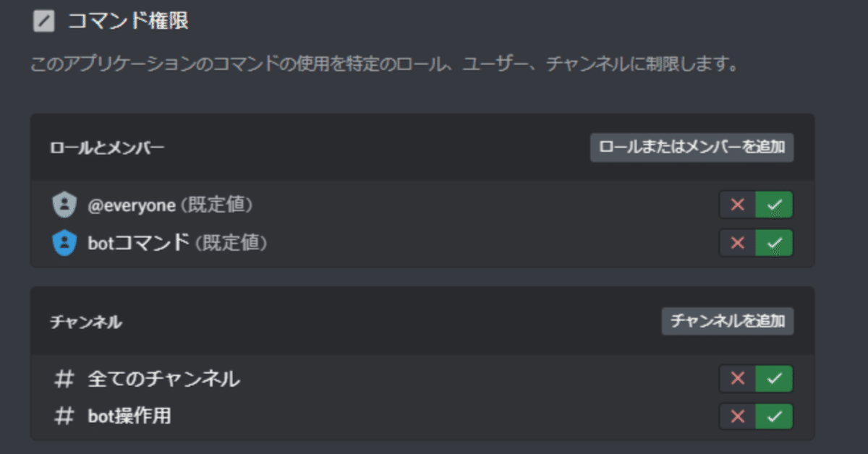Viewport: 868px width, 454px height.
Task: Click the command permissions pencil icon
Action: pos(44,22)
